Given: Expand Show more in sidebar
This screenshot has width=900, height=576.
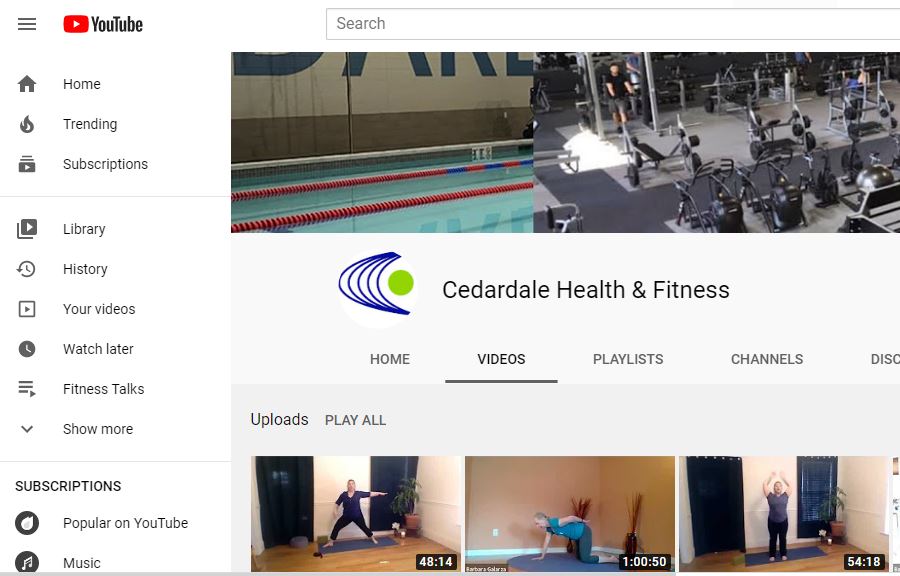Looking at the screenshot, I should 115,429.
